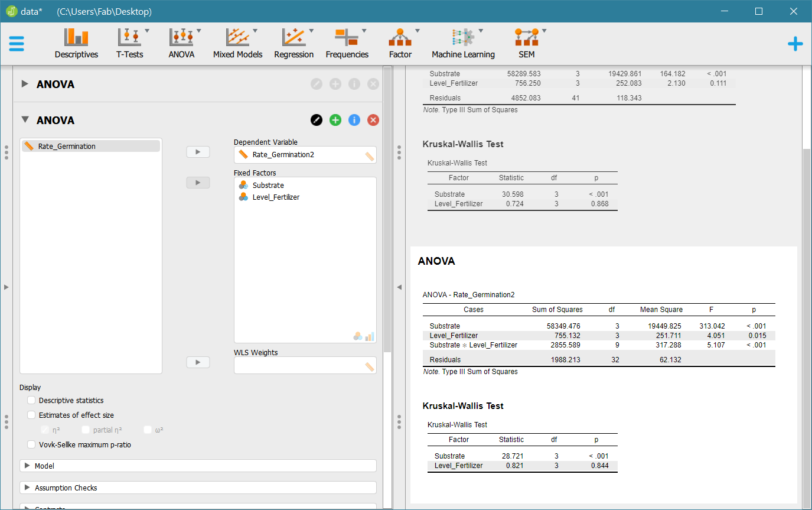
Task: Open the main hamburger menu
Action: (x=17, y=44)
